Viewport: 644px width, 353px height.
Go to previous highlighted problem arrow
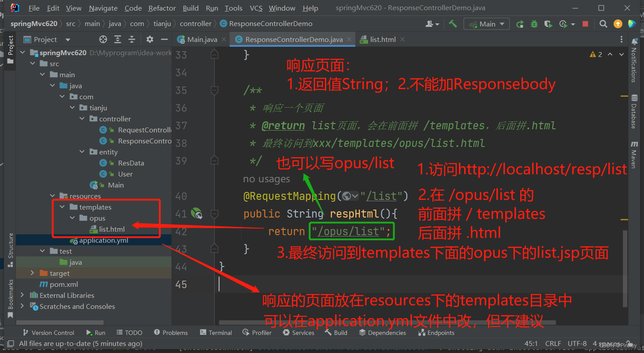tap(610, 54)
